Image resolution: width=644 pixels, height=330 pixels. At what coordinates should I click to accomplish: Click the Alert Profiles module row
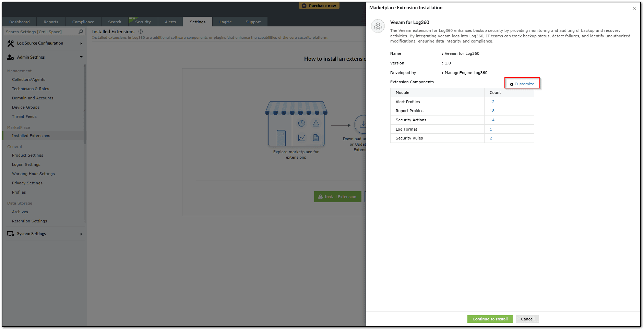coord(462,102)
